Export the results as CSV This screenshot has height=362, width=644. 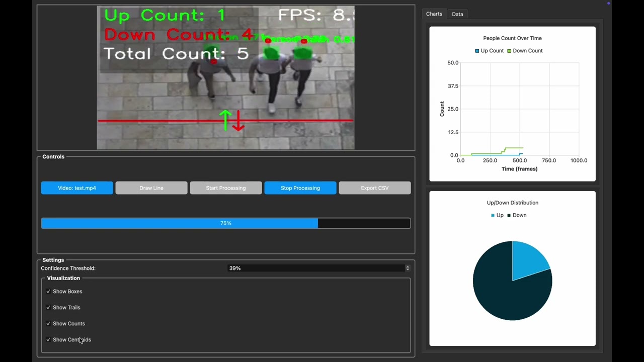tap(375, 188)
